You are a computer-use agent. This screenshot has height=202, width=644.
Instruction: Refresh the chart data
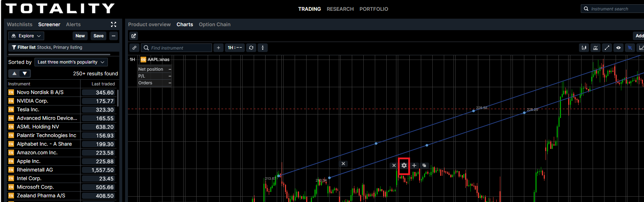pos(251,48)
